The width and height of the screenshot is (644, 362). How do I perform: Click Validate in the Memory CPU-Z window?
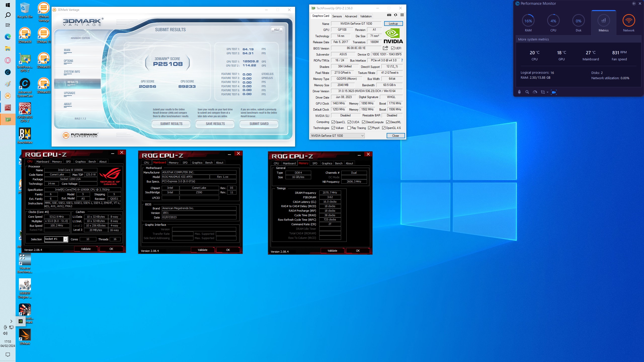point(332,251)
